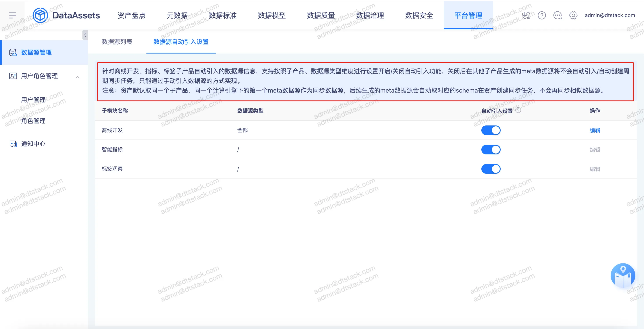The height and width of the screenshot is (329, 644).
Task: Turn off auto-import switch for 标签洞察
Action: pos(491,169)
